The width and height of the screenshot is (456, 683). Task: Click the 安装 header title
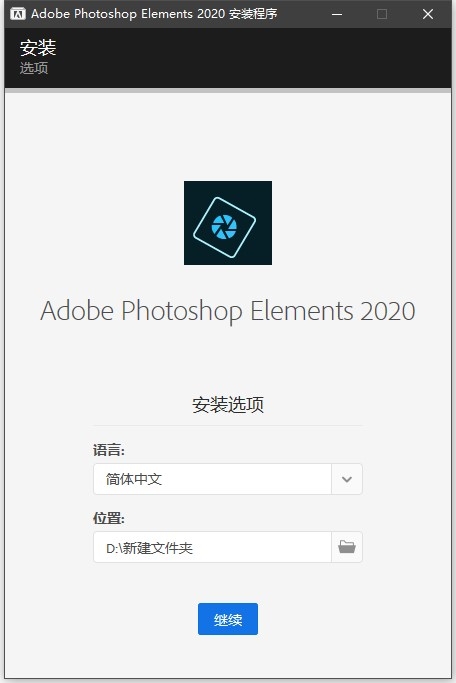(38, 47)
